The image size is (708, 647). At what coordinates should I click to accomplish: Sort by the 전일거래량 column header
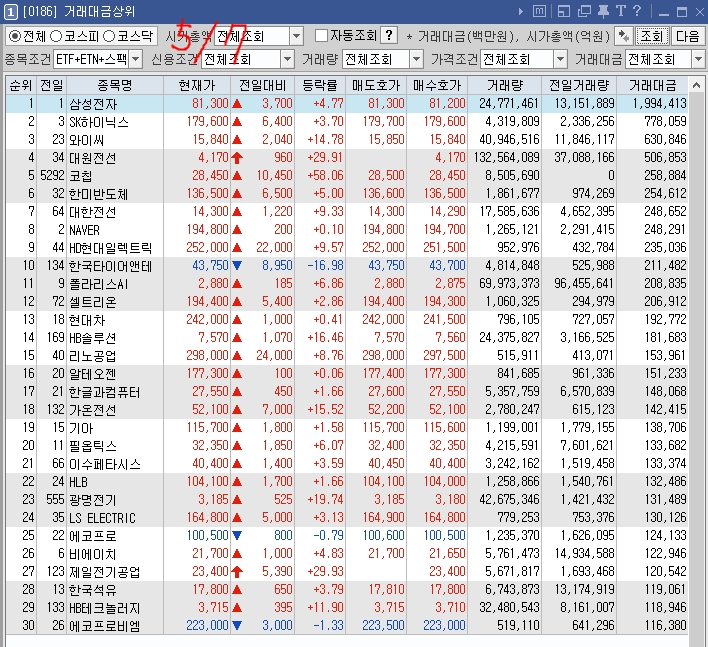click(579, 85)
